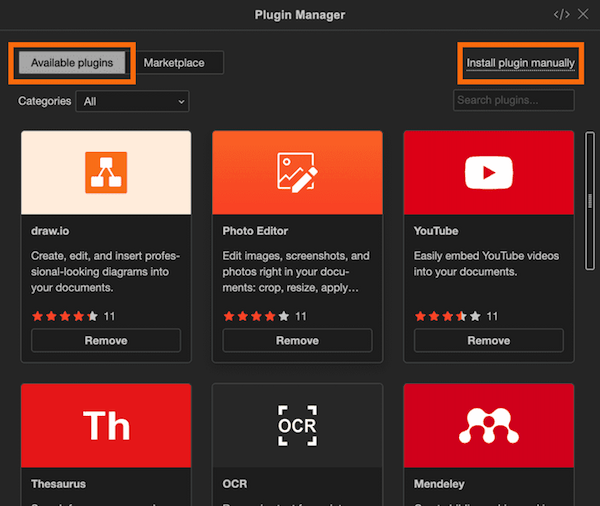The width and height of the screenshot is (600, 506).
Task: Remove the YouTube plugin
Action: [x=488, y=341]
